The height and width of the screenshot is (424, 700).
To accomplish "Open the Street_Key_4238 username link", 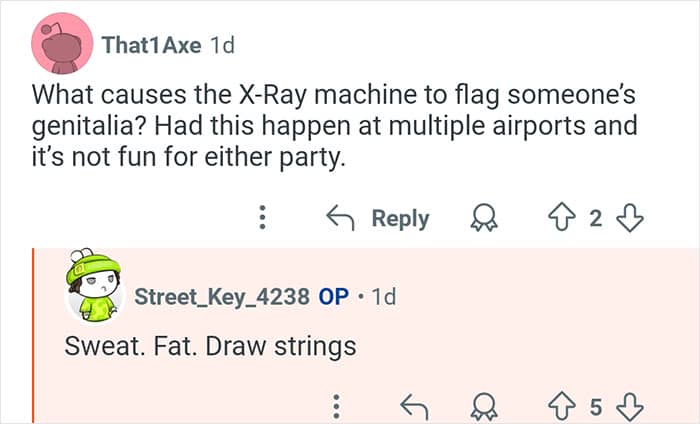I will [x=222, y=298].
